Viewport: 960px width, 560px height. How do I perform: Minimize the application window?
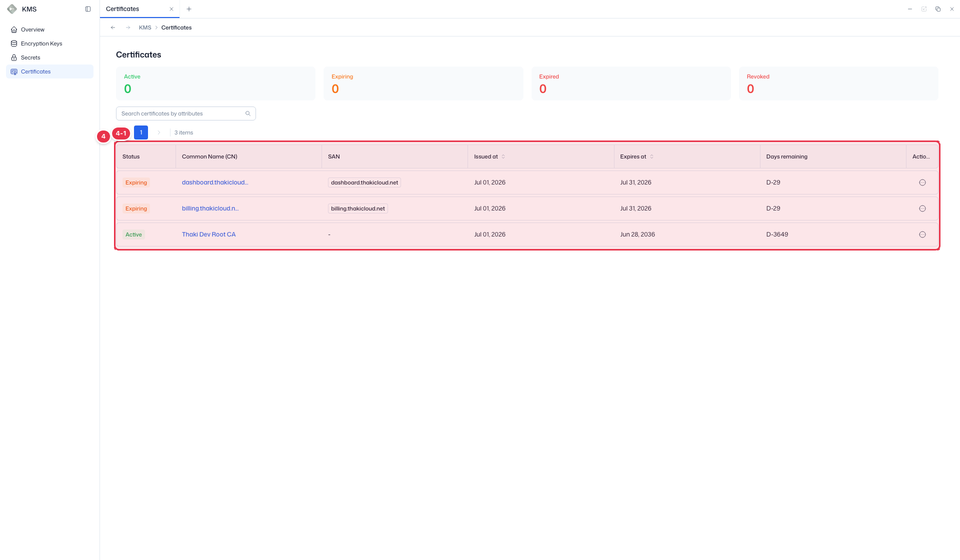coord(910,9)
